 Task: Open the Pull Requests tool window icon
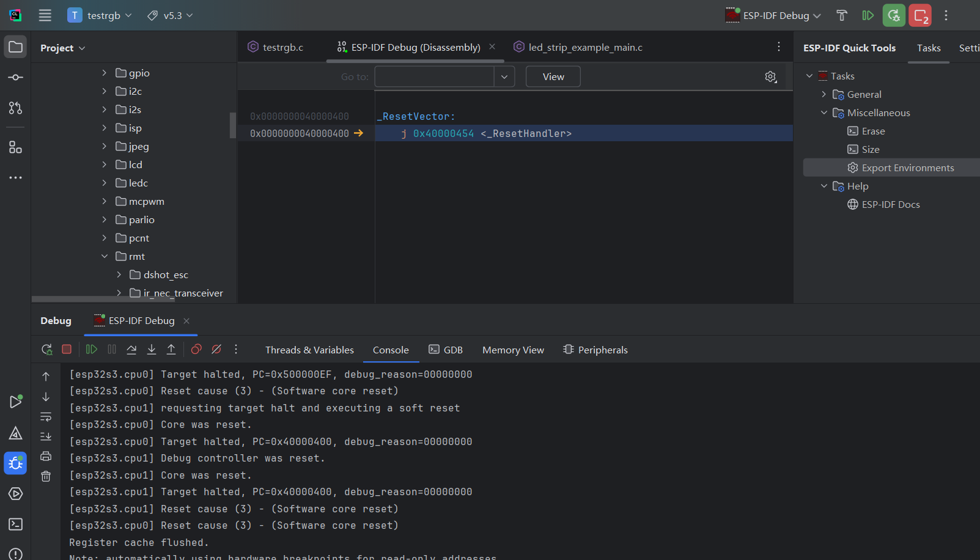(16, 108)
